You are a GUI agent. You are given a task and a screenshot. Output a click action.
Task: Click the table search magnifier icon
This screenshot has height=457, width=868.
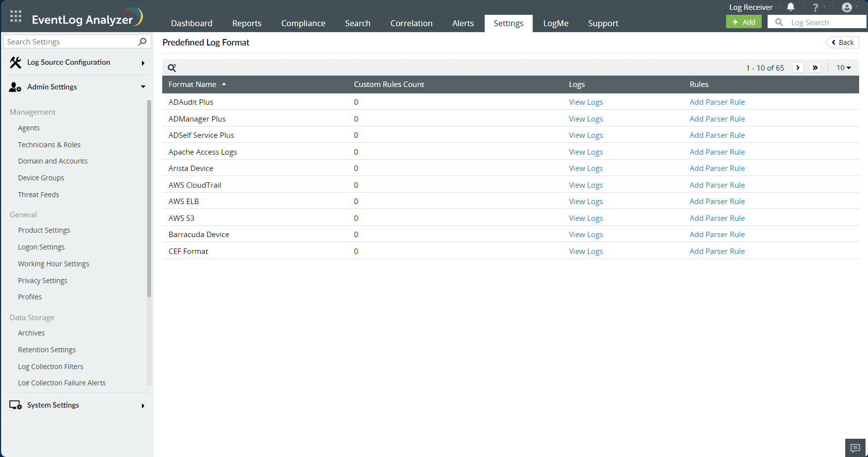point(172,68)
